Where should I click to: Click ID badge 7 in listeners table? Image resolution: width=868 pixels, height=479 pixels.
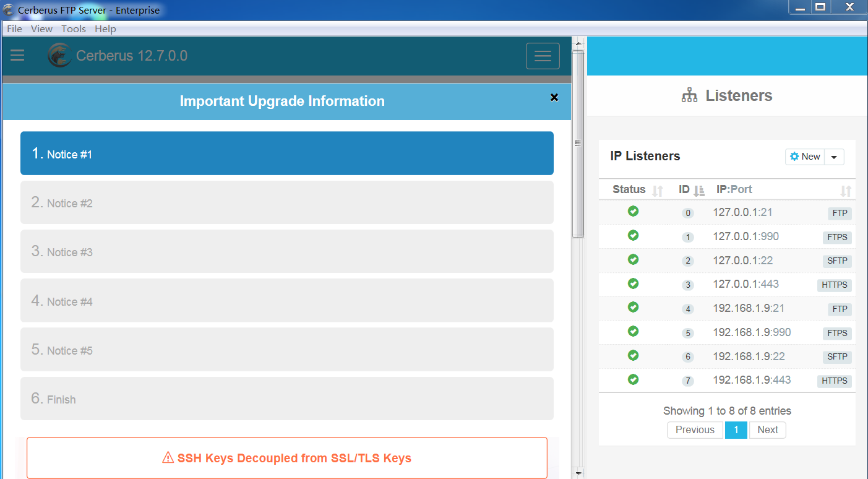pos(688,381)
